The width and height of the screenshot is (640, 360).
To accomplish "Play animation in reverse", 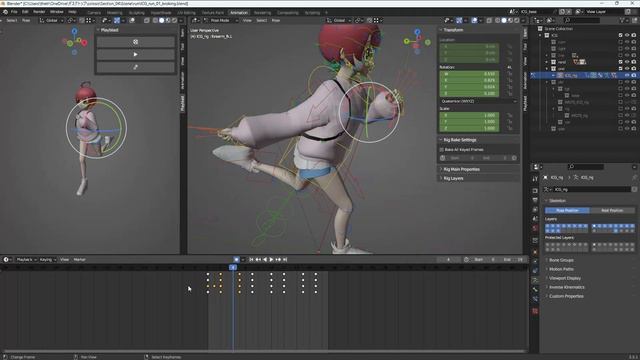I will pos(265,260).
